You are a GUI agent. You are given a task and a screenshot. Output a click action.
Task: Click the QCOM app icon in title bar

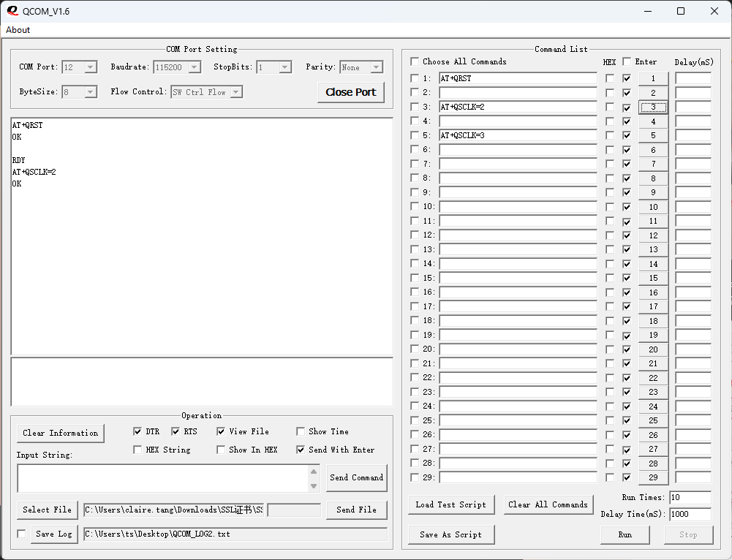pos(12,11)
